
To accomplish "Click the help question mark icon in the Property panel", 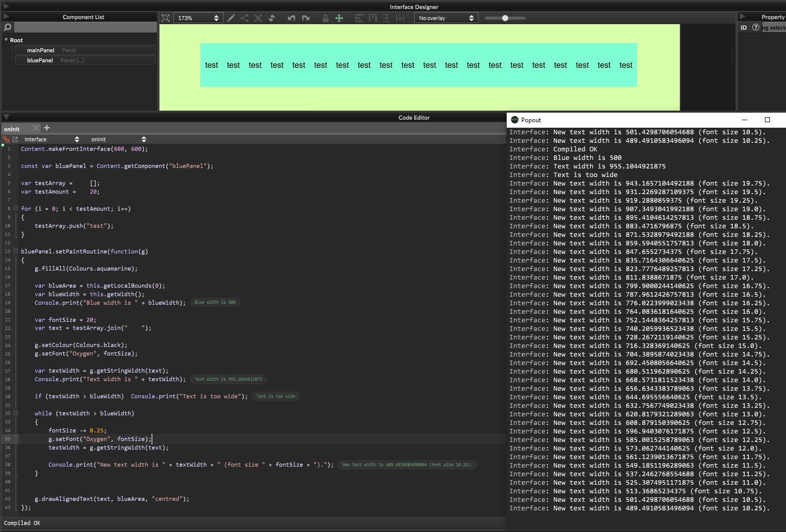I will [x=755, y=28].
